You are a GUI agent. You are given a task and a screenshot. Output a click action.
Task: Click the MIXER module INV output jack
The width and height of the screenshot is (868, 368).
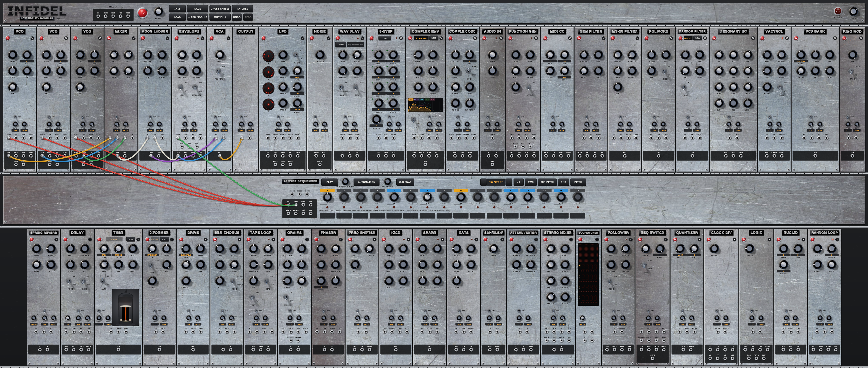(x=125, y=156)
